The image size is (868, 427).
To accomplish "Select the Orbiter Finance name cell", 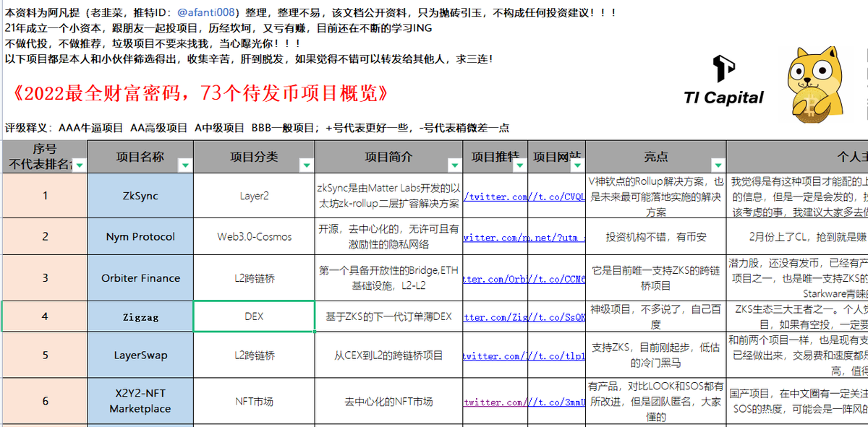I will pos(140,278).
